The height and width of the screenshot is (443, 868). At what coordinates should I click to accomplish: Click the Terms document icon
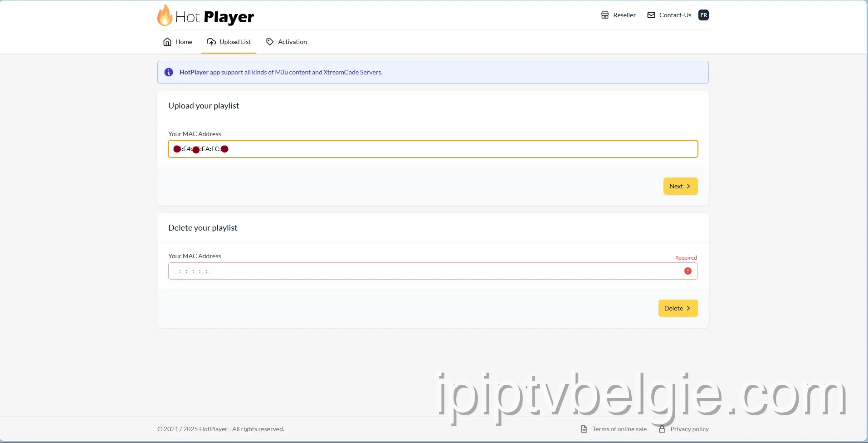click(584, 429)
